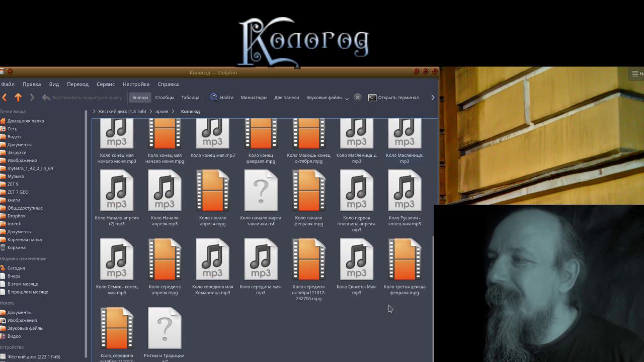
Task: Open the Правка menu
Action: coord(32,84)
